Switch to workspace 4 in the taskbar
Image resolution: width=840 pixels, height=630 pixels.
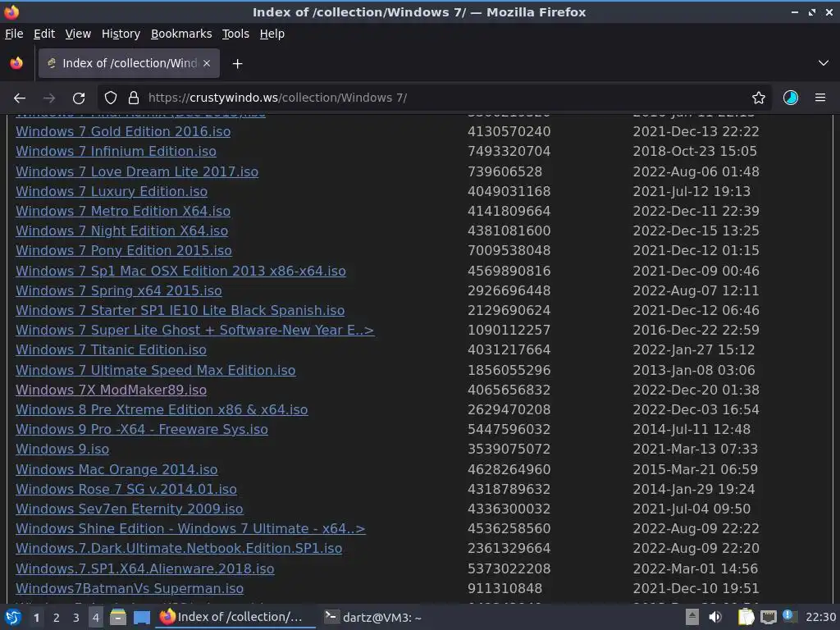coord(96,619)
